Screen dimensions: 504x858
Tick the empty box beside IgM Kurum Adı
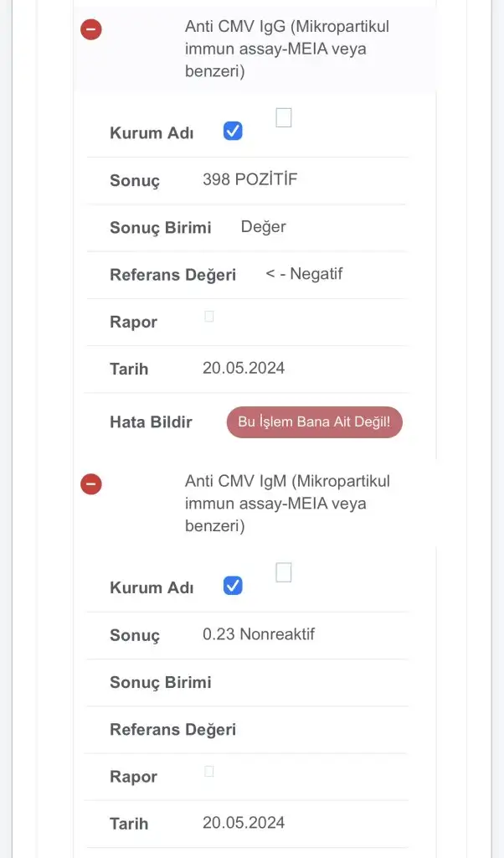click(x=284, y=572)
